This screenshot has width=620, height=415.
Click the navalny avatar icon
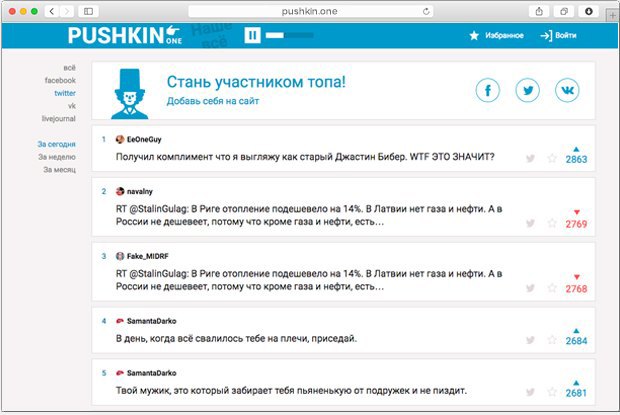[x=120, y=191]
